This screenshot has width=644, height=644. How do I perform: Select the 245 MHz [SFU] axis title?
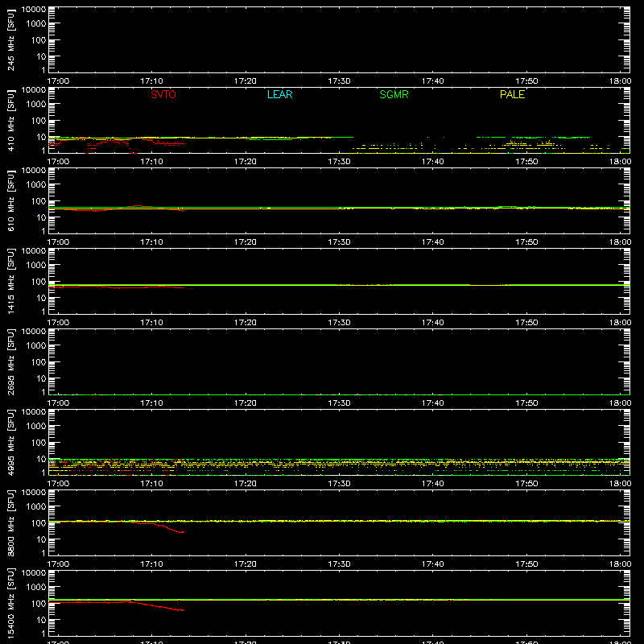[x=10, y=40]
